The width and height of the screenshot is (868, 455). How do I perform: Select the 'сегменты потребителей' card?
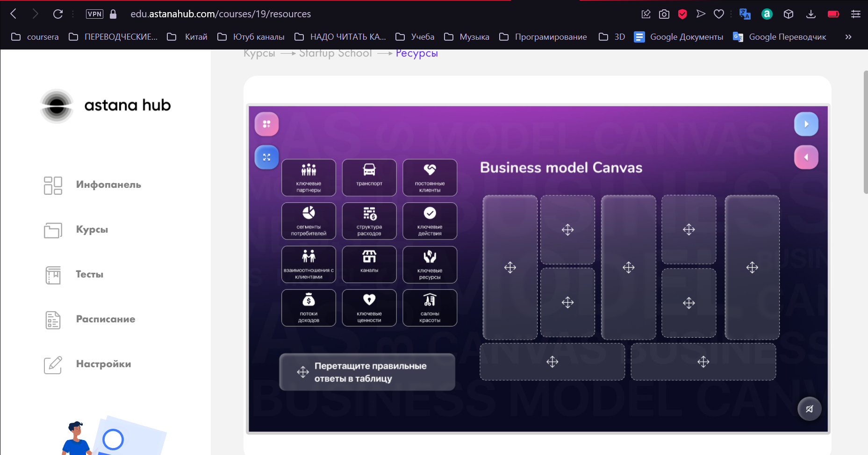[x=308, y=221]
